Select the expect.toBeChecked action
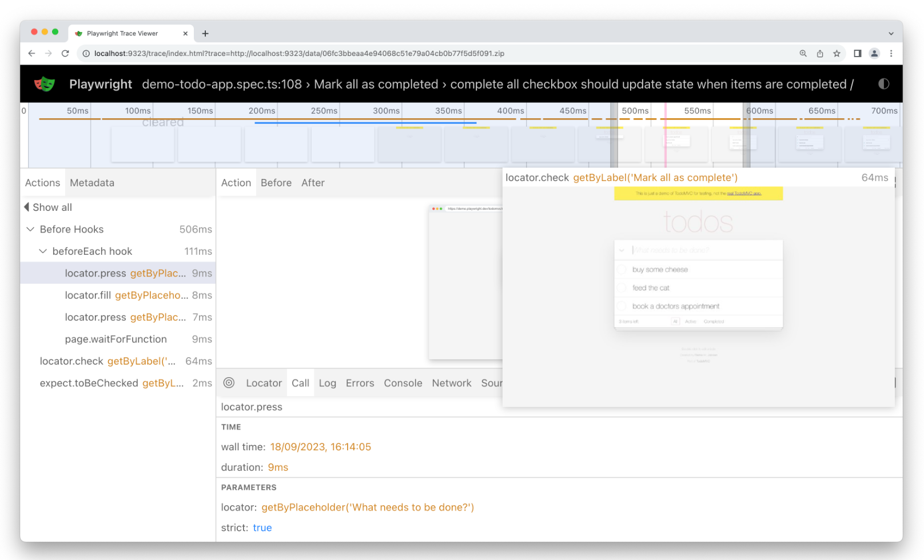924x560 pixels. coord(118,383)
